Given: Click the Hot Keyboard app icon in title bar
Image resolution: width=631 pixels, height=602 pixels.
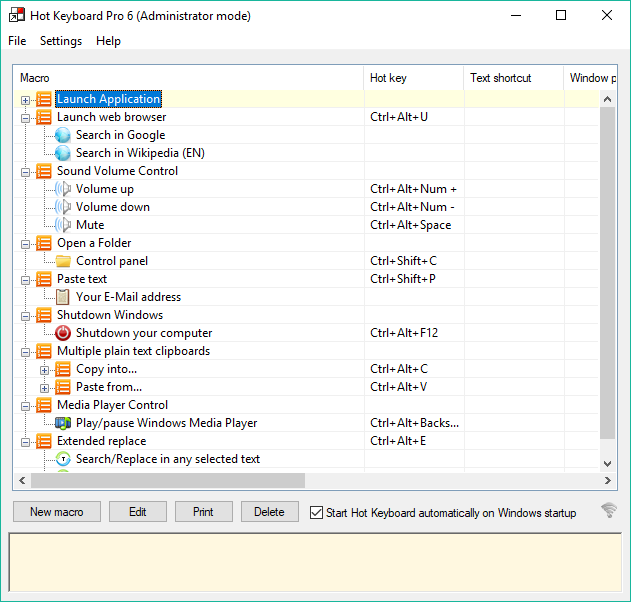Looking at the screenshot, I should tap(16, 14).
